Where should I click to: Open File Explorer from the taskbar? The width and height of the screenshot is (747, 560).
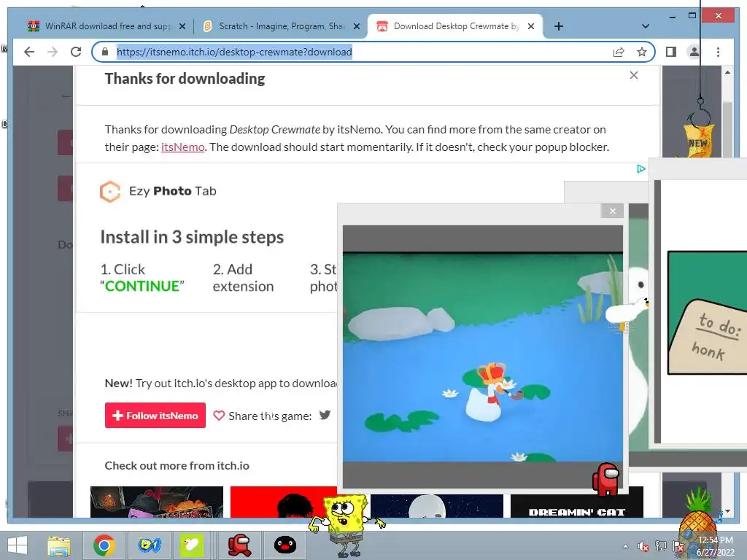pyautogui.click(x=59, y=545)
